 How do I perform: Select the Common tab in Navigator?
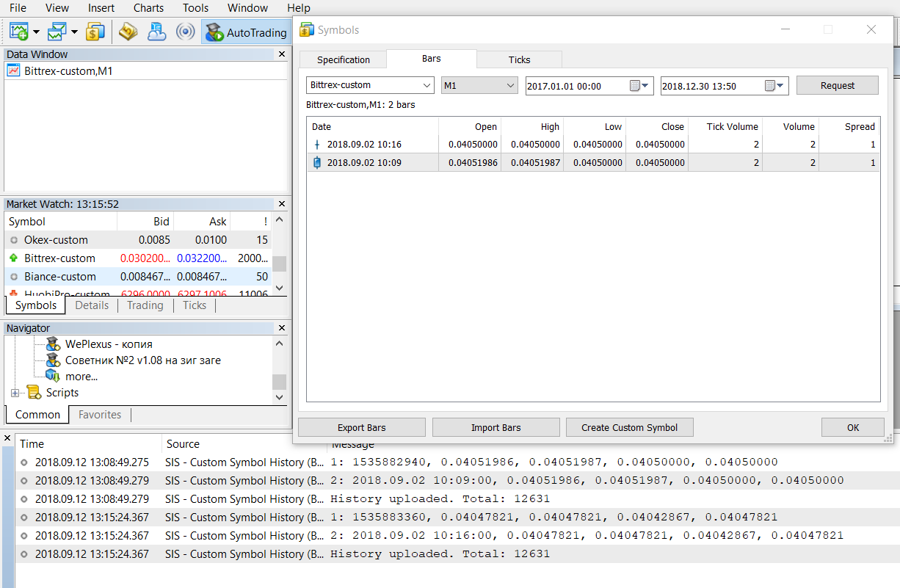tap(38, 415)
